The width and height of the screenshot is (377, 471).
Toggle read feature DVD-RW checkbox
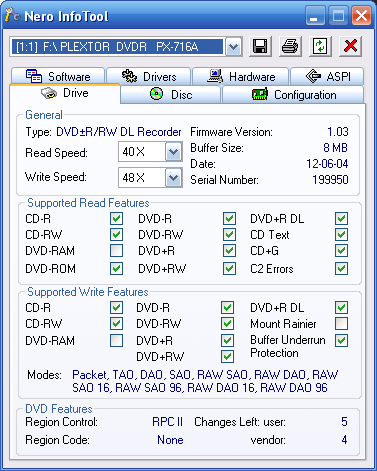click(229, 234)
